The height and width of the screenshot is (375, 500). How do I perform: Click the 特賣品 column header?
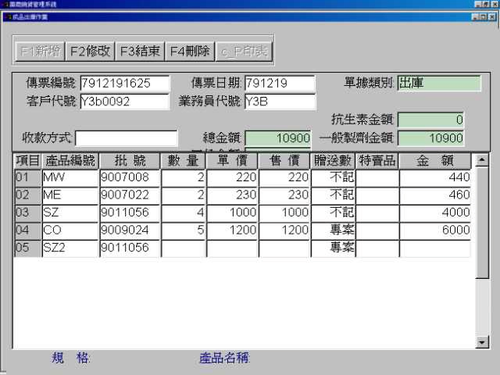(377, 161)
